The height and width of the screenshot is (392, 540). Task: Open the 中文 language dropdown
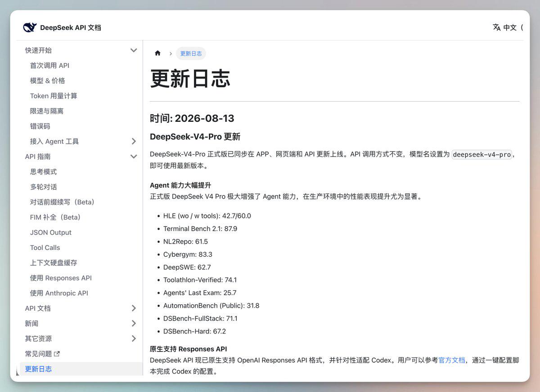510,27
